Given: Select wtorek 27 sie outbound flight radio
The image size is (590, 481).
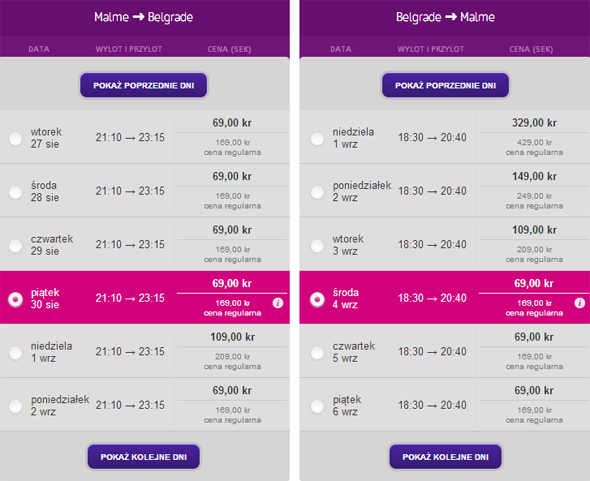Looking at the screenshot, I should tap(15, 138).
